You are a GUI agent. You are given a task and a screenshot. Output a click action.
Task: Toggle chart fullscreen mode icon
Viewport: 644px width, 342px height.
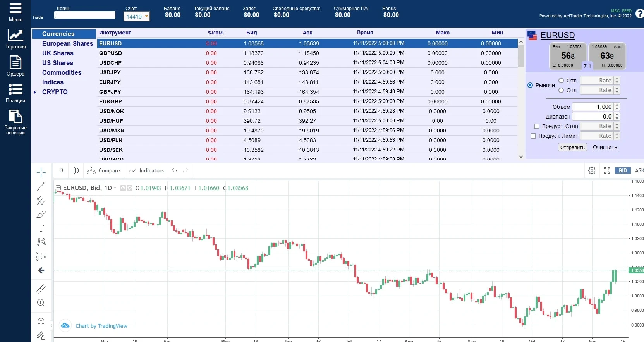[x=607, y=170]
